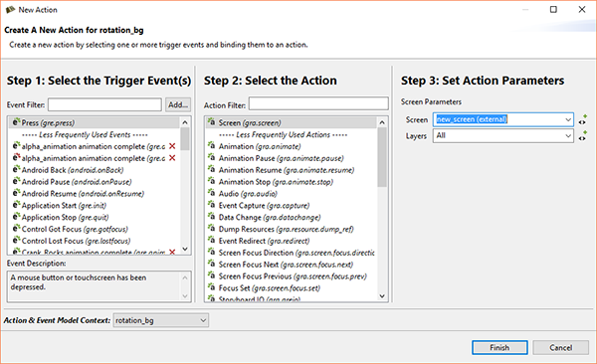Select the Audio (gra.audio) action row

pyautogui.click(x=292, y=193)
